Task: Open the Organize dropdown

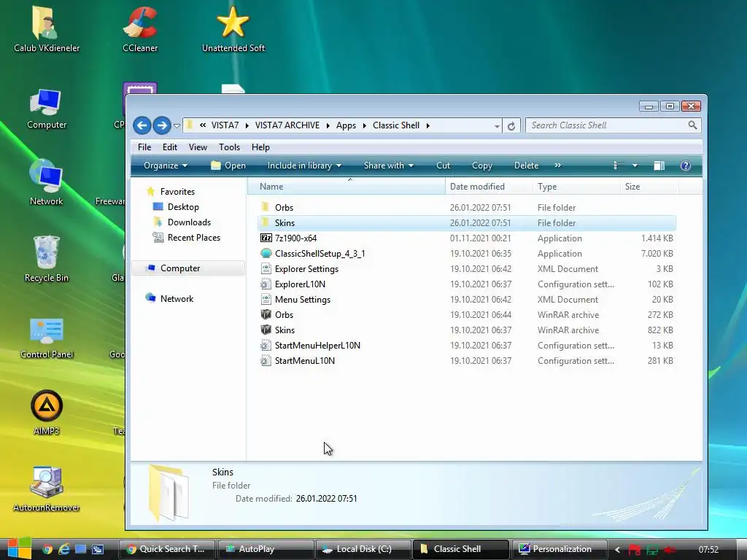Action: tap(166, 166)
